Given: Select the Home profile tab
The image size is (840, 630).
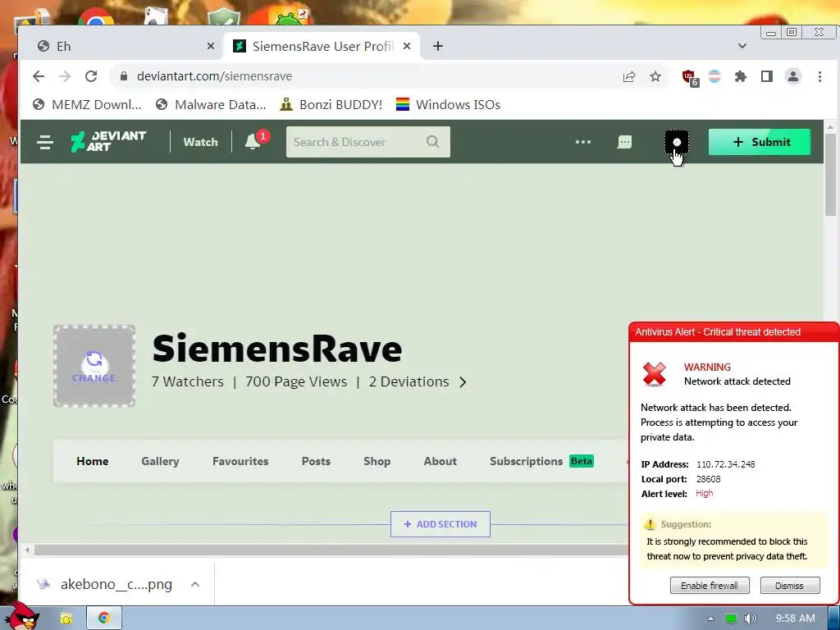Looking at the screenshot, I should click(92, 461).
